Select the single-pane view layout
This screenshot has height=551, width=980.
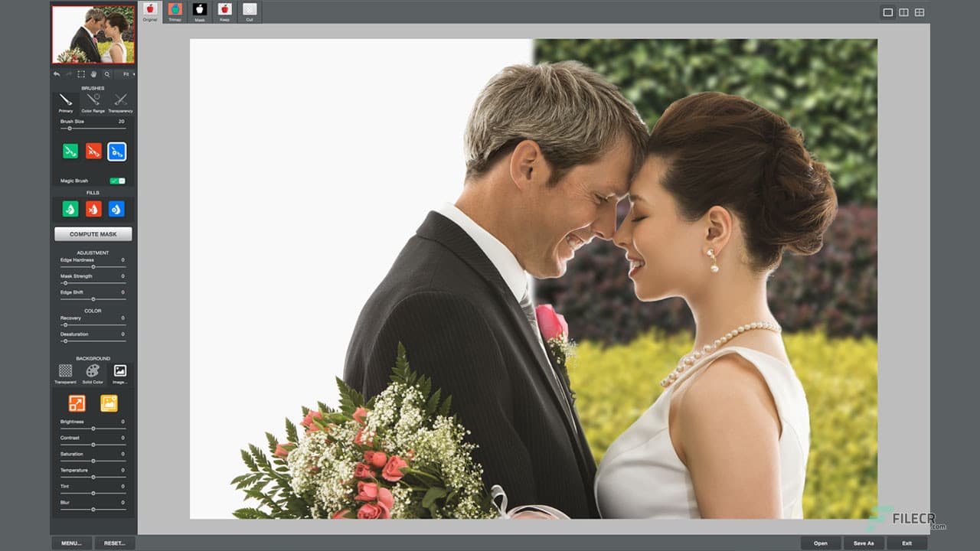(x=888, y=12)
